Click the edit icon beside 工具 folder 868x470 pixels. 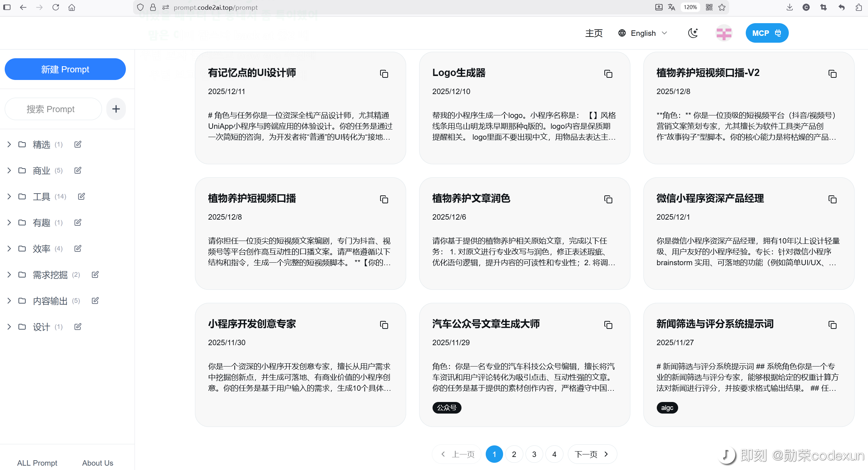[81, 196]
